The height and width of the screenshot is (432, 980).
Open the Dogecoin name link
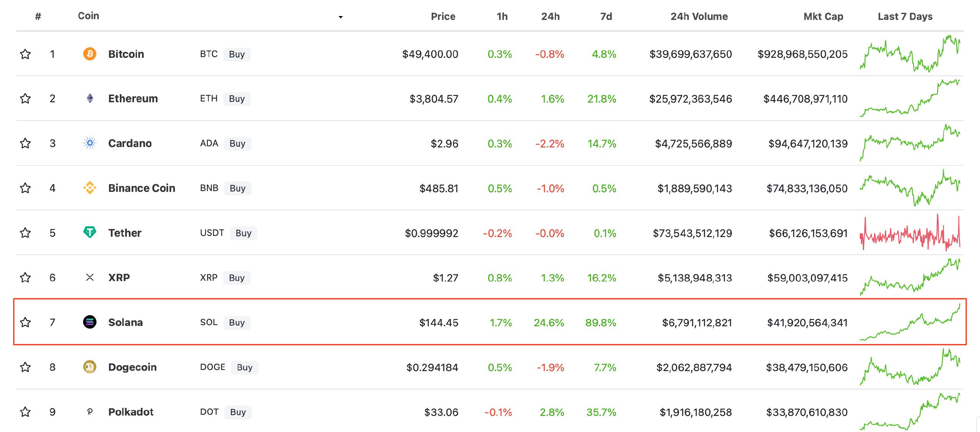[x=132, y=367]
